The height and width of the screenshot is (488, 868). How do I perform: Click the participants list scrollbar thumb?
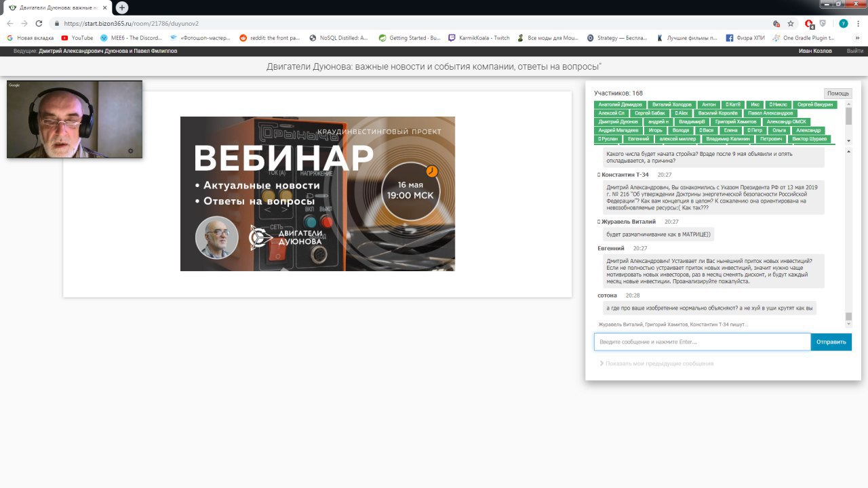[848, 115]
